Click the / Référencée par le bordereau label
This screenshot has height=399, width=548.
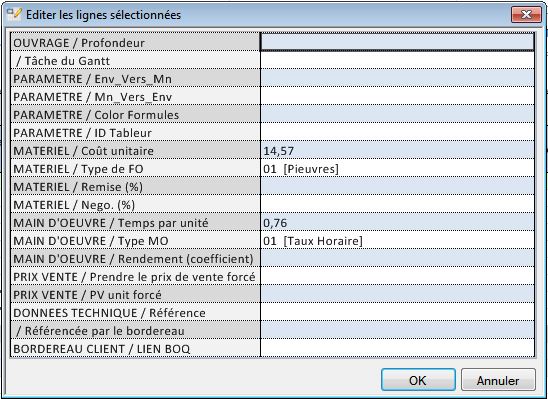tap(100, 331)
